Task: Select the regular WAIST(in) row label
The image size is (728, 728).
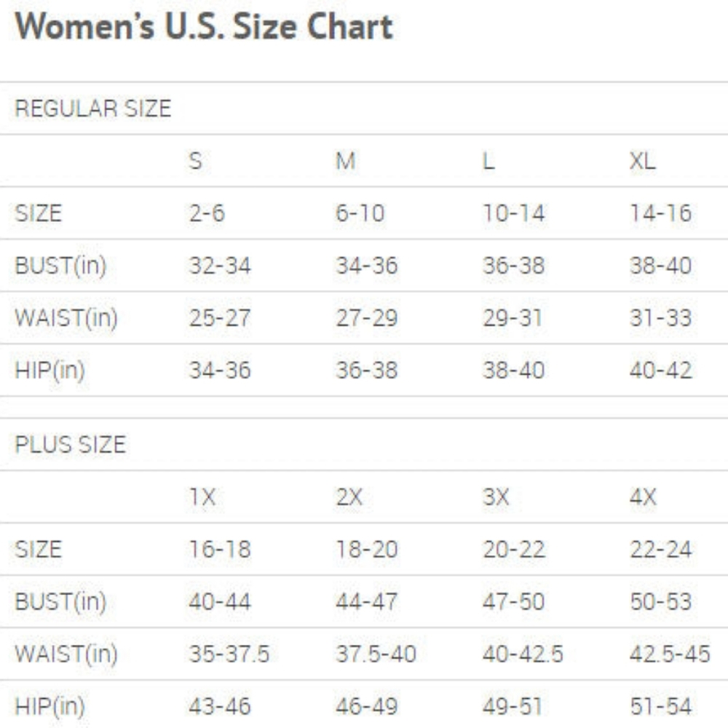Action: pyautogui.click(x=66, y=319)
